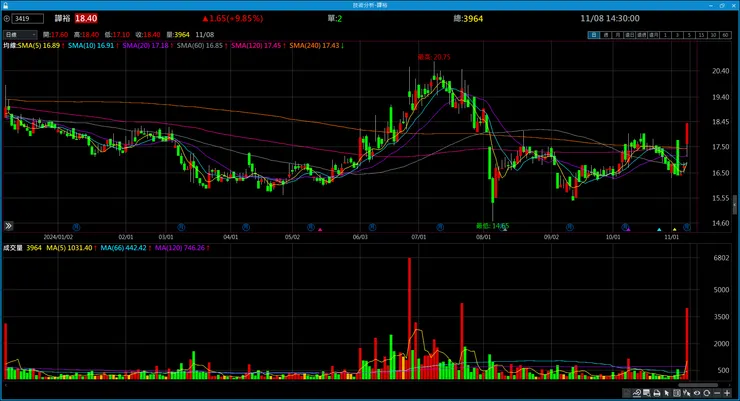This screenshot has width=740, height=401.
Task: Toggle the eye visibility icon in toolbar
Action: click(697, 393)
